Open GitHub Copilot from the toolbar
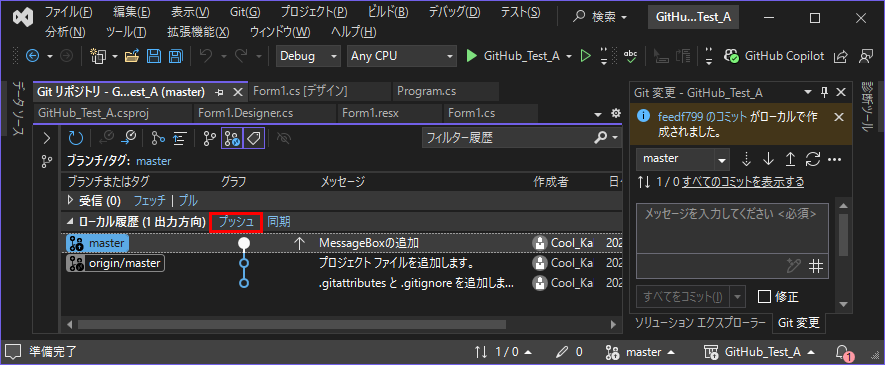885x365 pixels. click(774, 56)
